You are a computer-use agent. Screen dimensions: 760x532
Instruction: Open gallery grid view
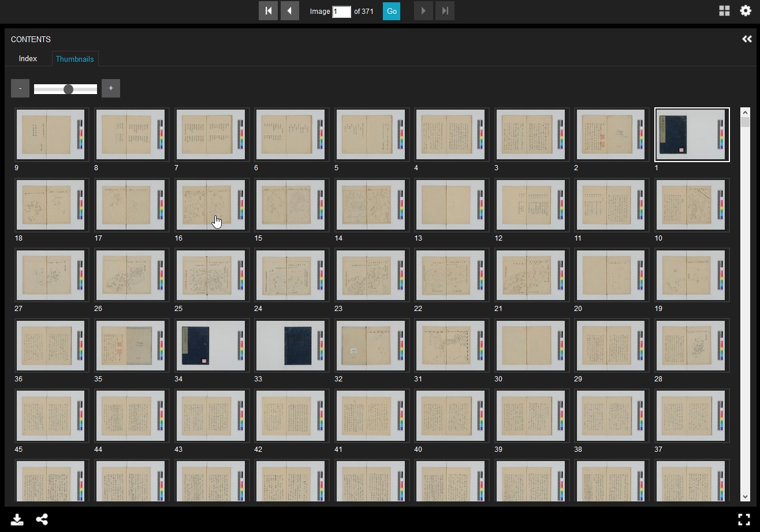pos(724,11)
